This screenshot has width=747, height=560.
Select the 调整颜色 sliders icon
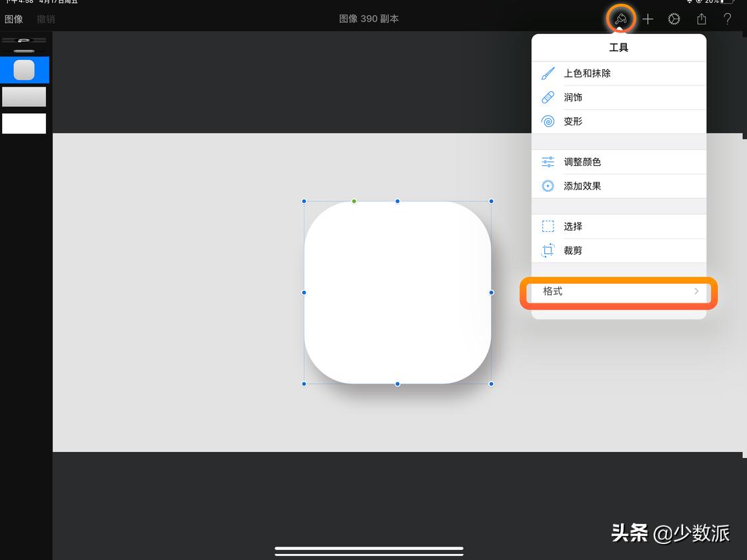tap(548, 162)
